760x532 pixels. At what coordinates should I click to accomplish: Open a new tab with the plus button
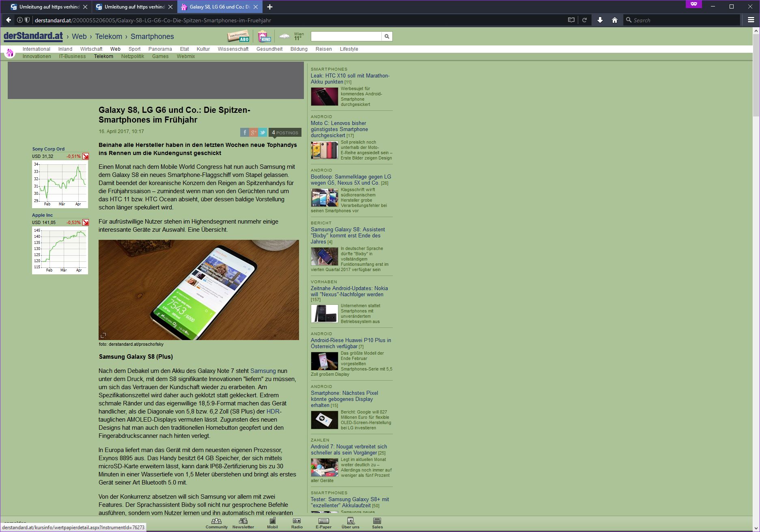[x=270, y=7]
